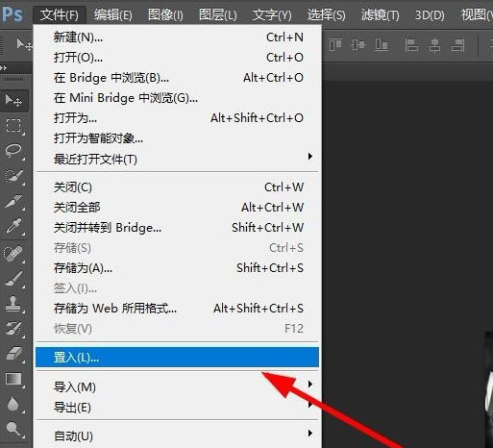Screen dimensions: 493x448
Task: Open the 图像(I) menu
Action: (x=165, y=14)
